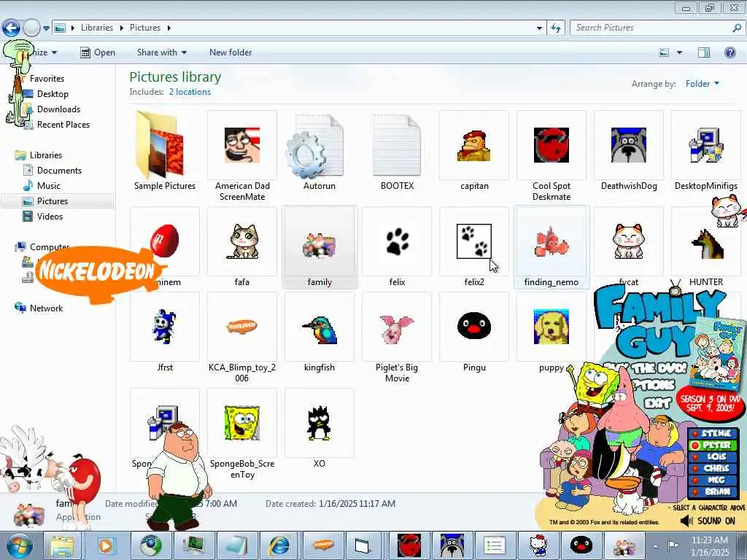Show the preview pane
This screenshot has width=747, height=560.
[704, 52]
